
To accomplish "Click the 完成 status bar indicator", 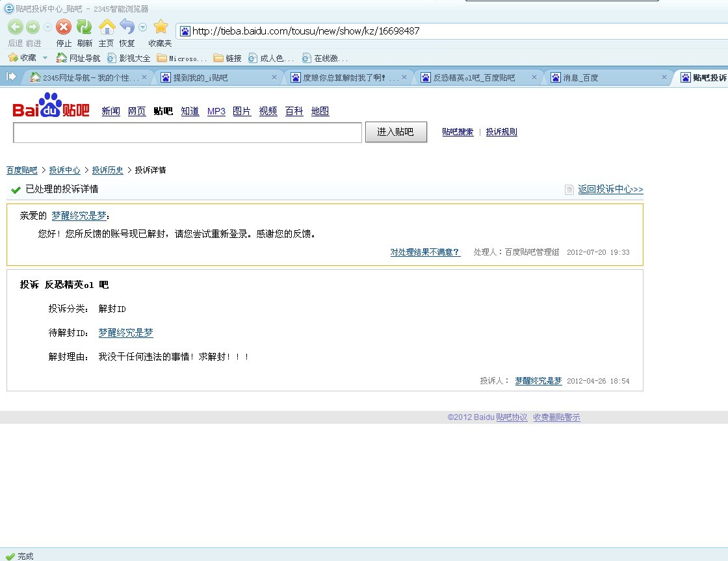I will pyautogui.click(x=20, y=556).
